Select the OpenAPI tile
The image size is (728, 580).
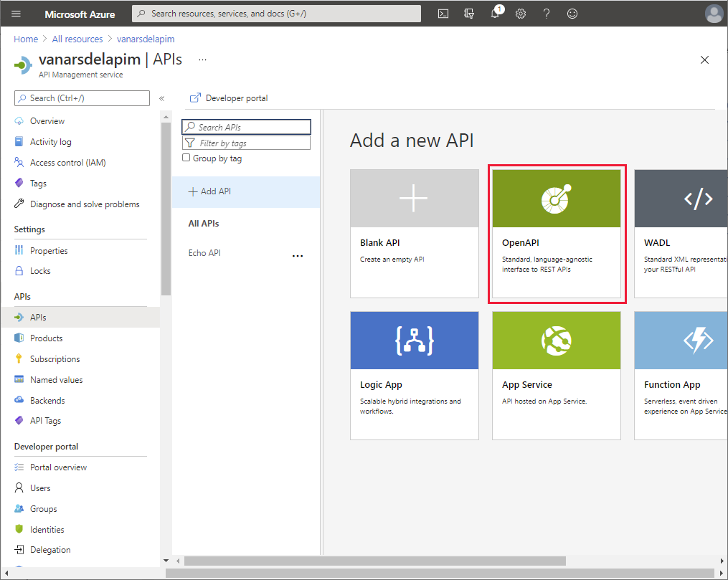pos(556,234)
